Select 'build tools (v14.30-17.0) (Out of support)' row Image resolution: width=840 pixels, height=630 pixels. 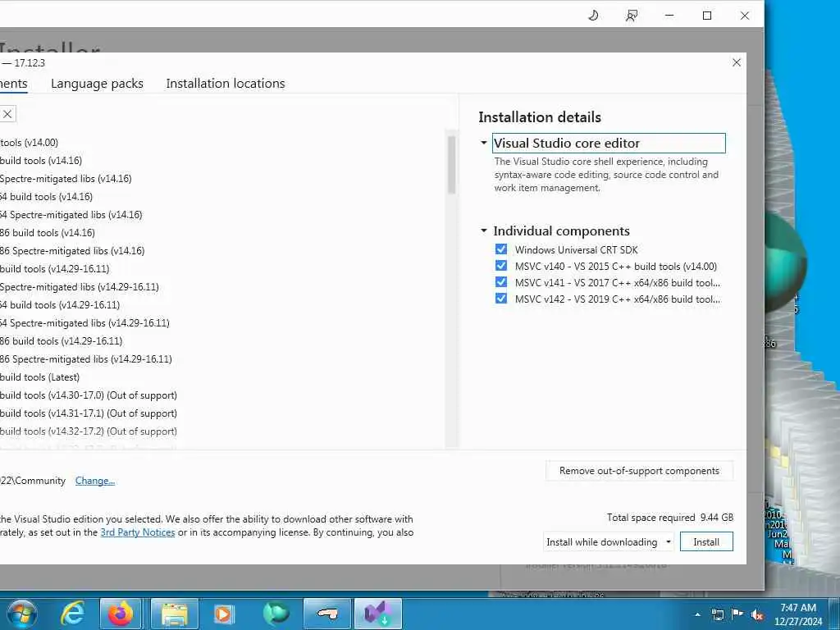click(89, 395)
